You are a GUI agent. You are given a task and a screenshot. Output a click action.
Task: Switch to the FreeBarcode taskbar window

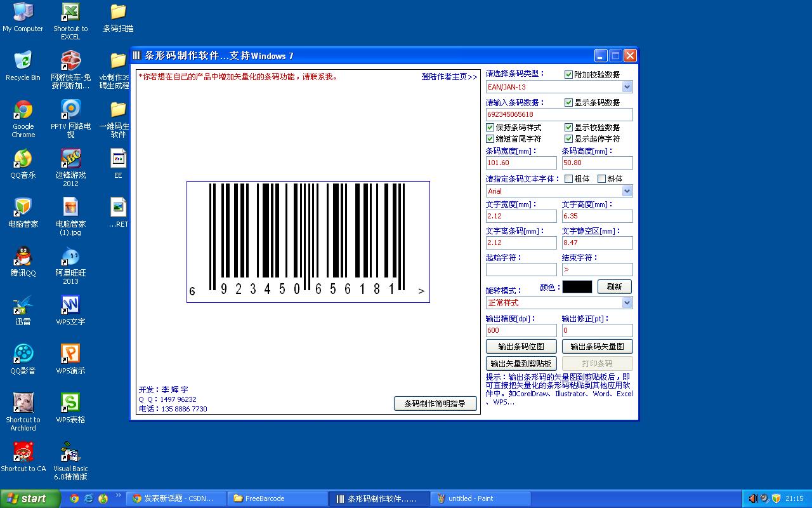(277, 498)
